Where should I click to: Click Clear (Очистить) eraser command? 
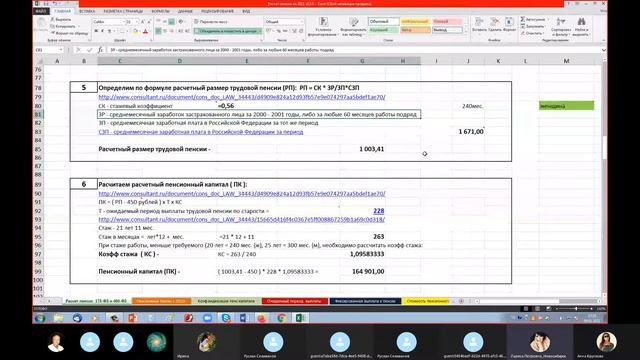(x=532, y=33)
